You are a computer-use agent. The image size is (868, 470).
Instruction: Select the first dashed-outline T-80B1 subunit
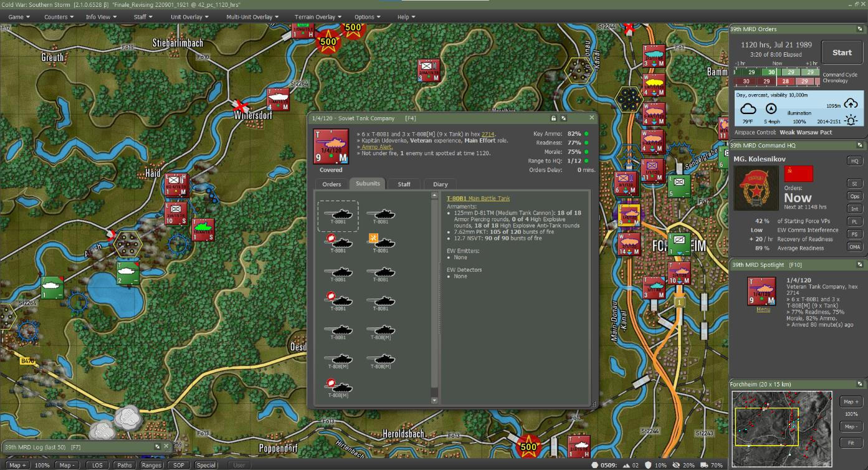pos(338,216)
